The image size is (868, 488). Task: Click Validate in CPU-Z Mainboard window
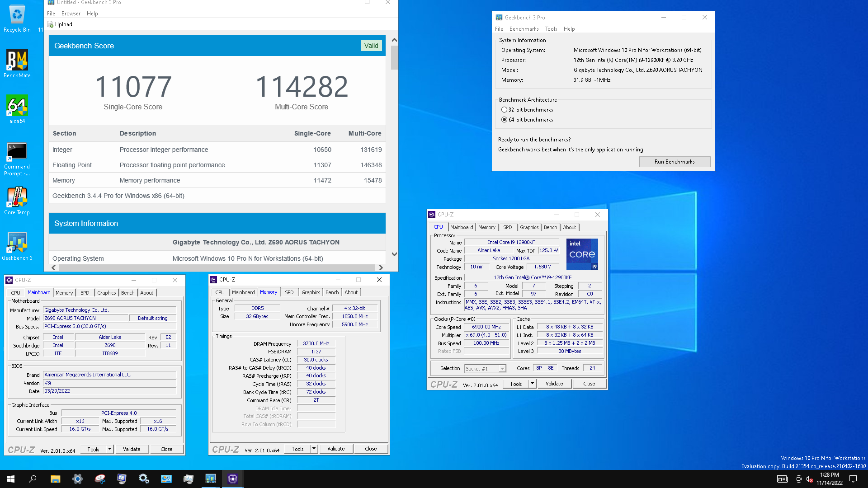[132, 449]
